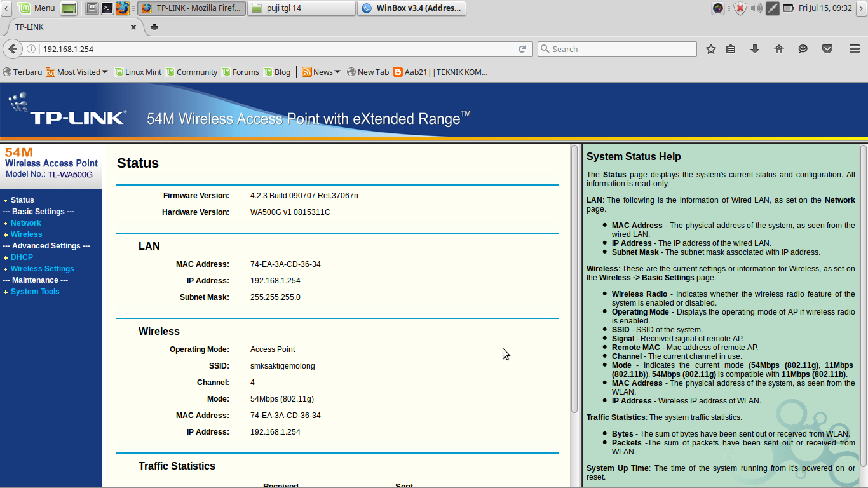Adjust the speaker volume control

pyautogui.click(x=756, y=8)
